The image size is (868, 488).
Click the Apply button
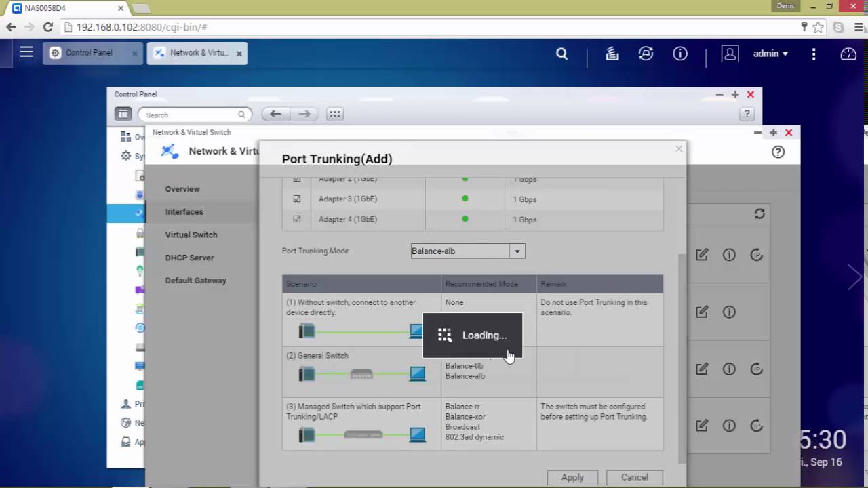[572, 477]
